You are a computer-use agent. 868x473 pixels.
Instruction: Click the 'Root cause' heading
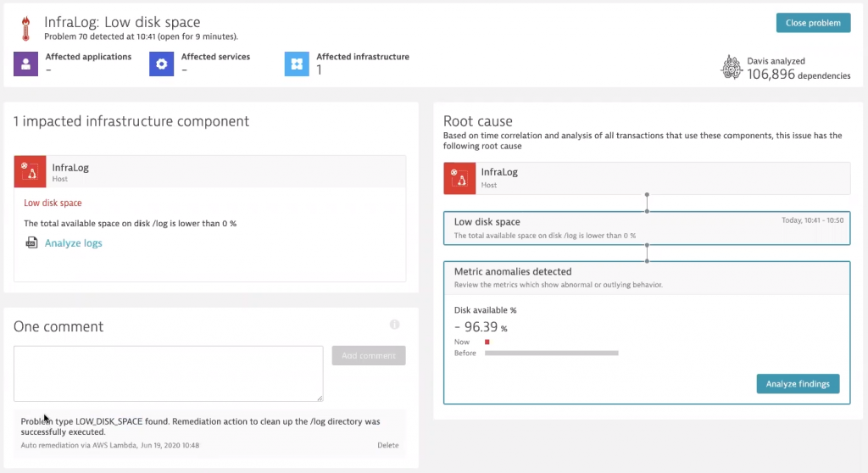pos(478,120)
